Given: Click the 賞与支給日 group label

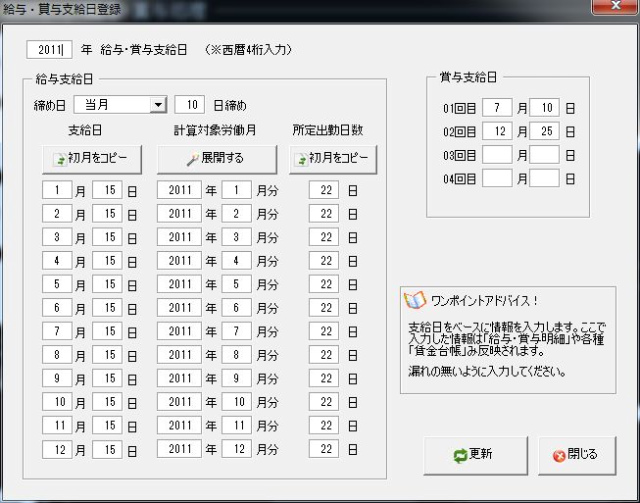Looking at the screenshot, I should [468, 77].
